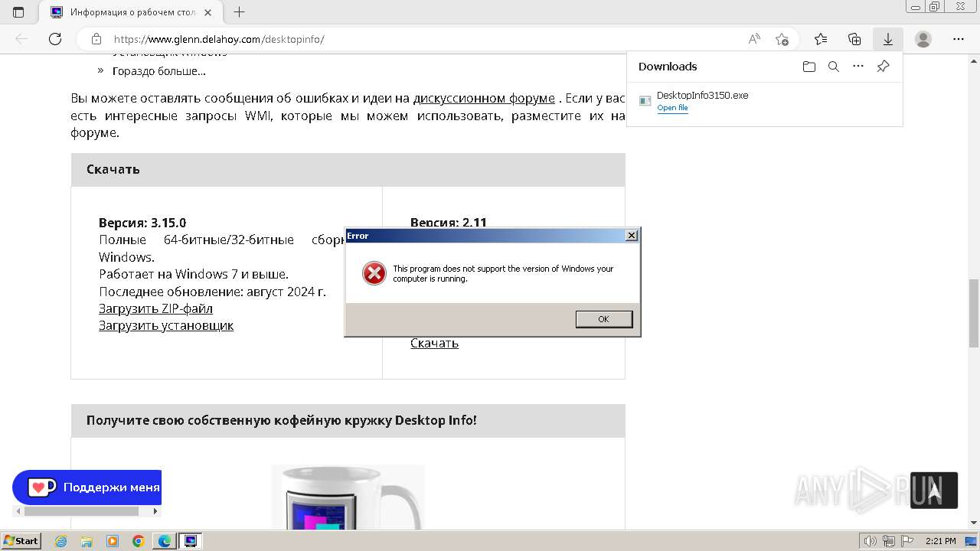This screenshot has height=551, width=980.
Task: Click OK in the Error dialog
Action: (x=604, y=319)
